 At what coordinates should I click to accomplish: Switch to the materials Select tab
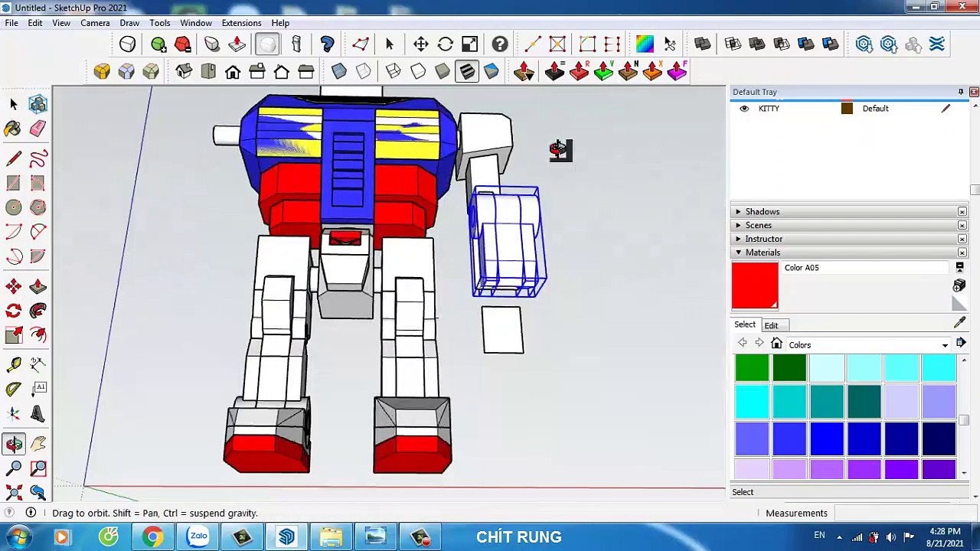(745, 324)
